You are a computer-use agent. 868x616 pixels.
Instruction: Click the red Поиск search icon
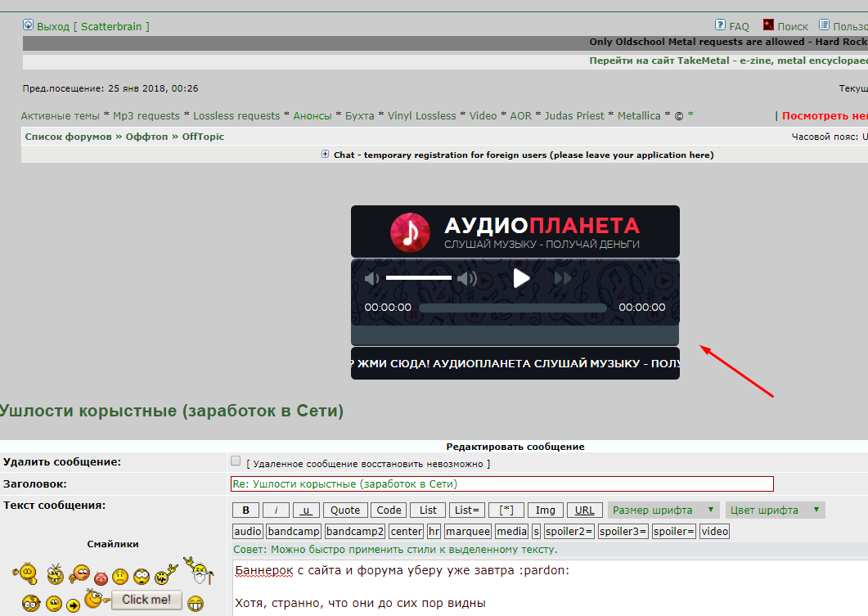pyautogui.click(x=768, y=25)
